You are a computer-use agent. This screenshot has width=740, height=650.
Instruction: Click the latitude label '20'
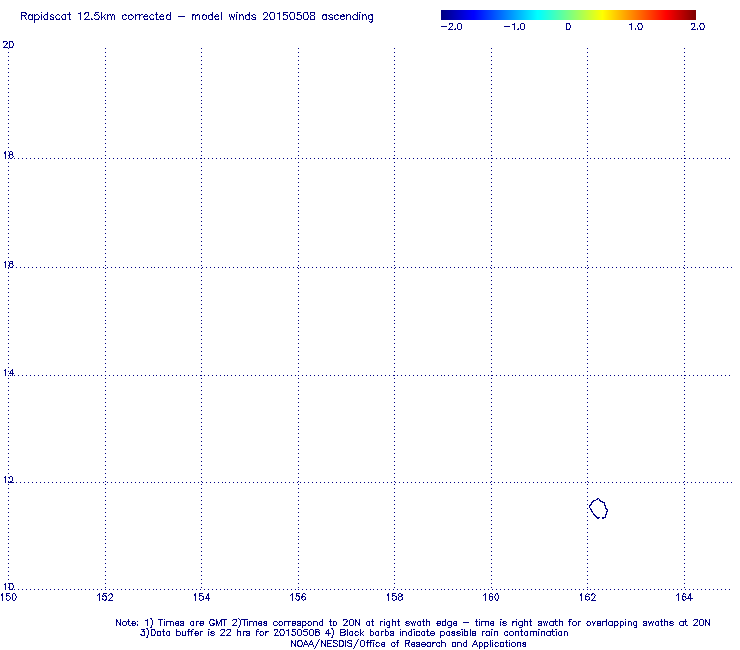click(x=8, y=45)
